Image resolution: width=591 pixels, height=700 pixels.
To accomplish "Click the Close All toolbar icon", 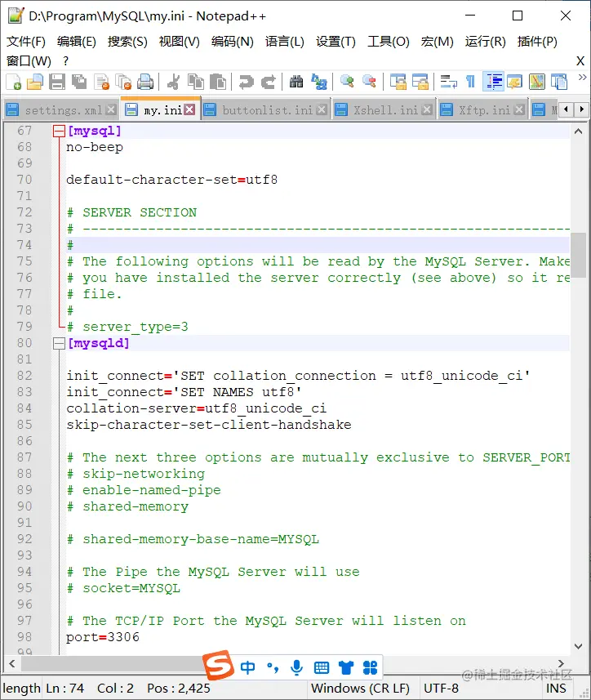I will [123, 82].
